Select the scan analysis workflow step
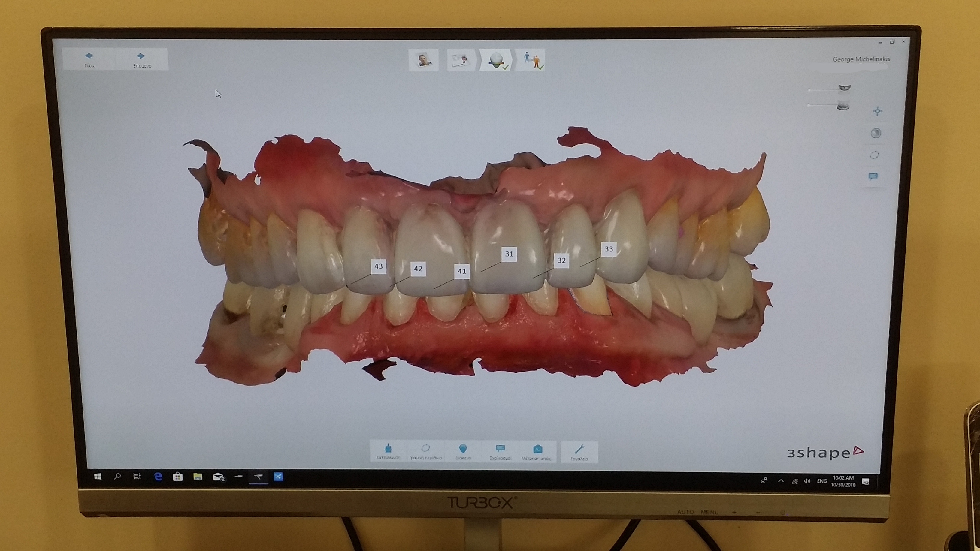Image resolution: width=980 pixels, height=551 pixels. coord(496,60)
